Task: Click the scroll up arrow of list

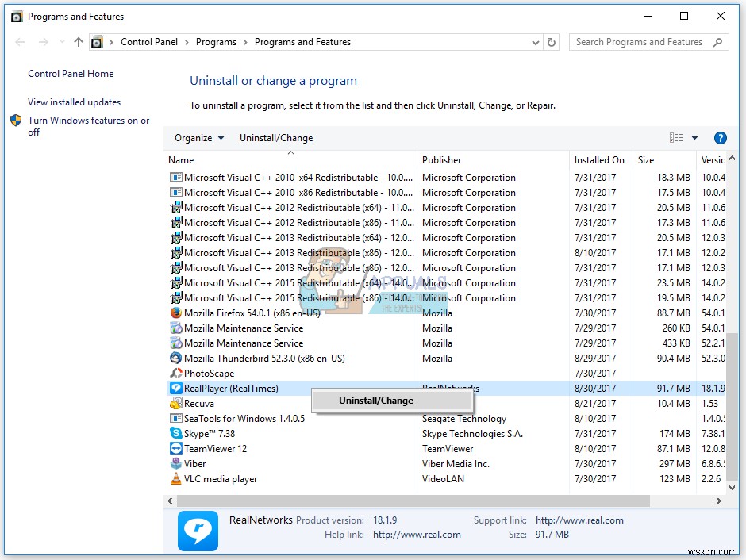Action: [733, 159]
